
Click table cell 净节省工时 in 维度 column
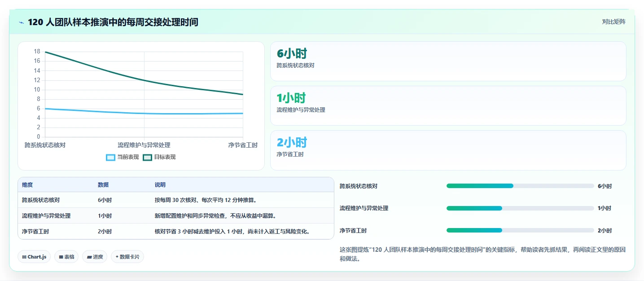[35, 232]
